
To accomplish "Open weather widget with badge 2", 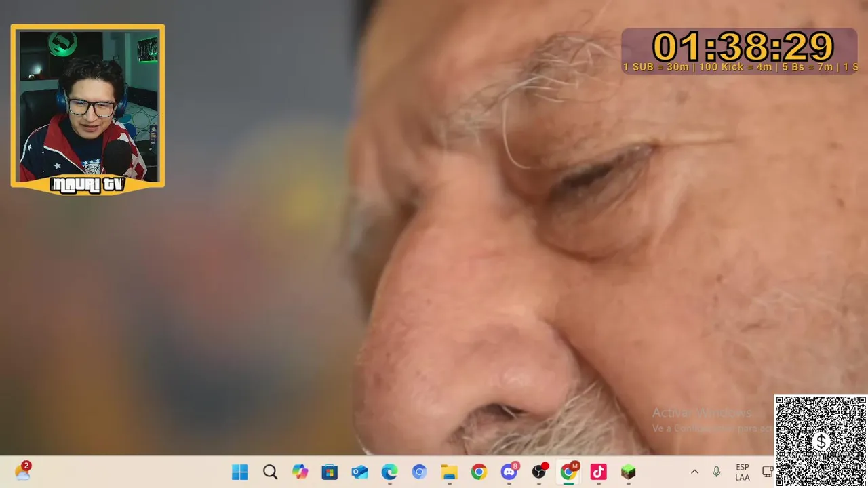I will (x=22, y=471).
